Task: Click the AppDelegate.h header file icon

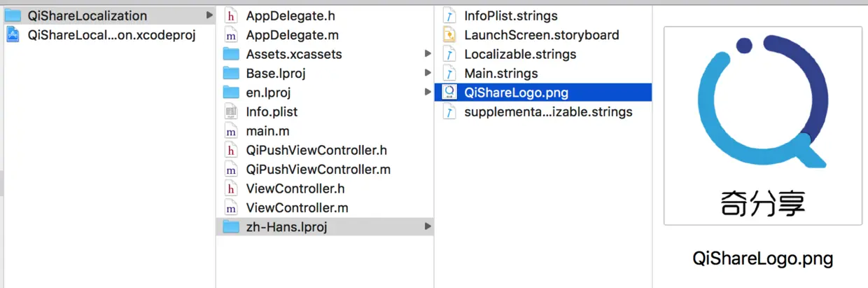Action: pyautogui.click(x=231, y=15)
